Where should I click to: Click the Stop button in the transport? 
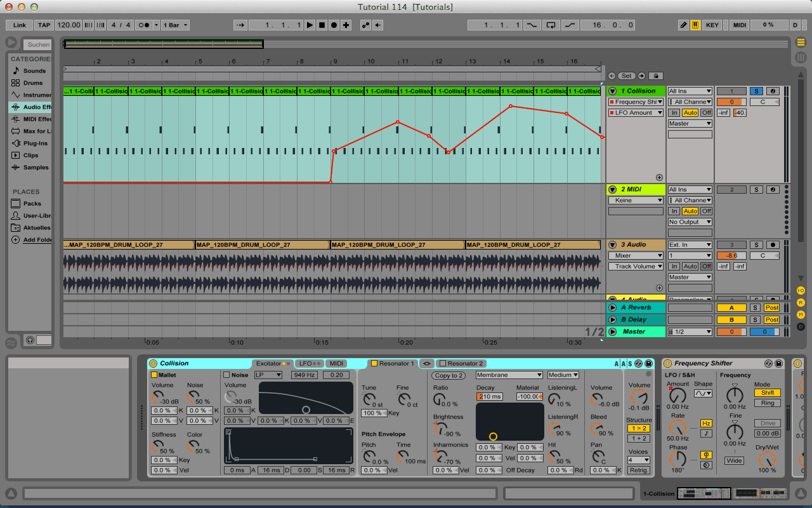click(x=322, y=25)
